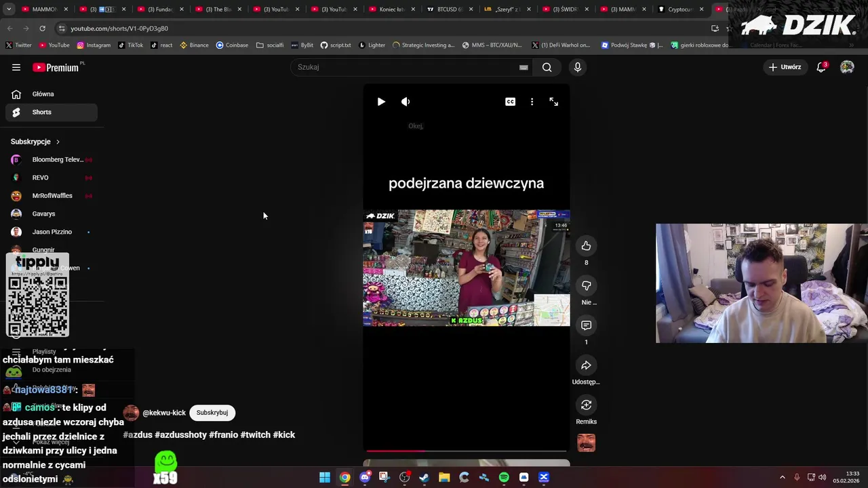868x488 pixels.
Task: Open the Lighter bookmark
Action: 372,45
